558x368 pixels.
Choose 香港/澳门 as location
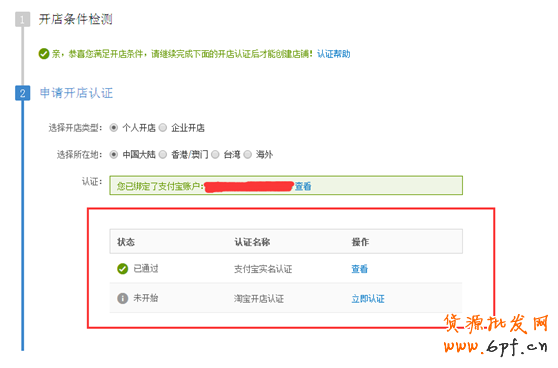tap(163, 154)
